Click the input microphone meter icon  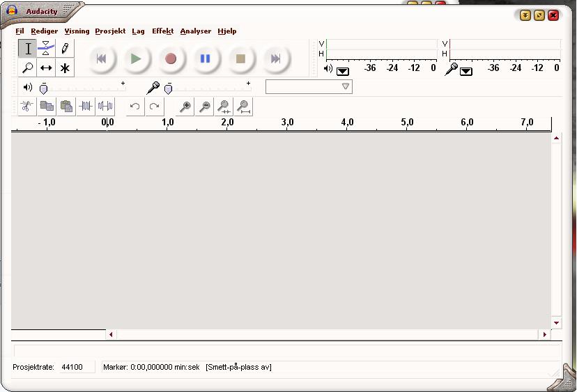451,69
